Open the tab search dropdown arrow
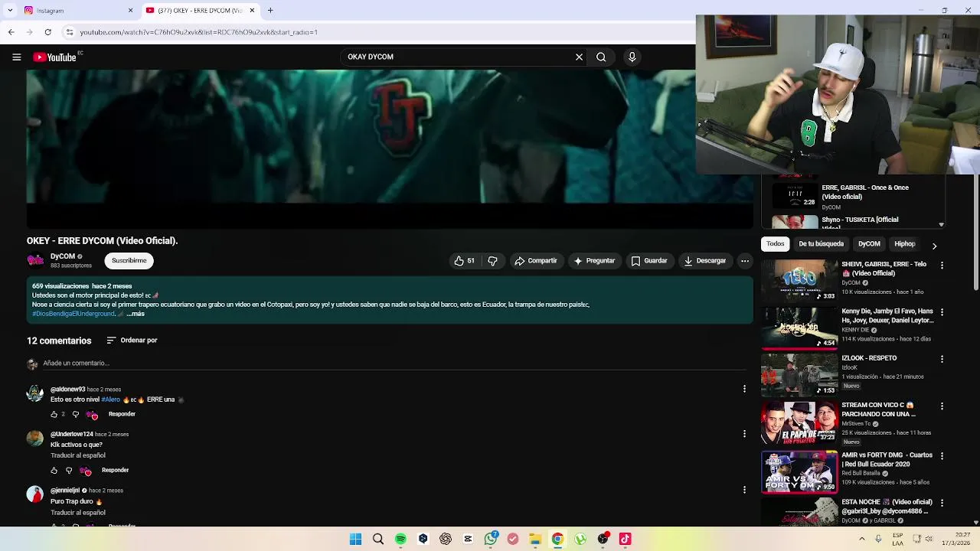The height and width of the screenshot is (551, 980). [x=10, y=11]
